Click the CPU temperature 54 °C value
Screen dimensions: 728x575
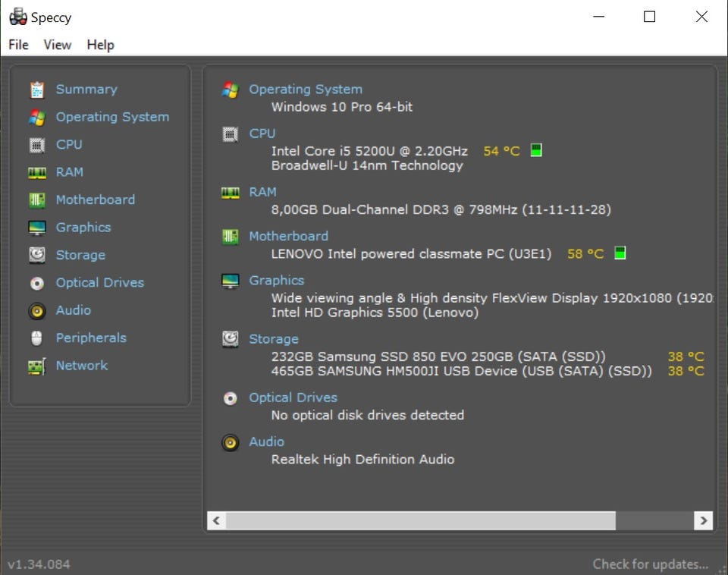(x=501, y=151)
